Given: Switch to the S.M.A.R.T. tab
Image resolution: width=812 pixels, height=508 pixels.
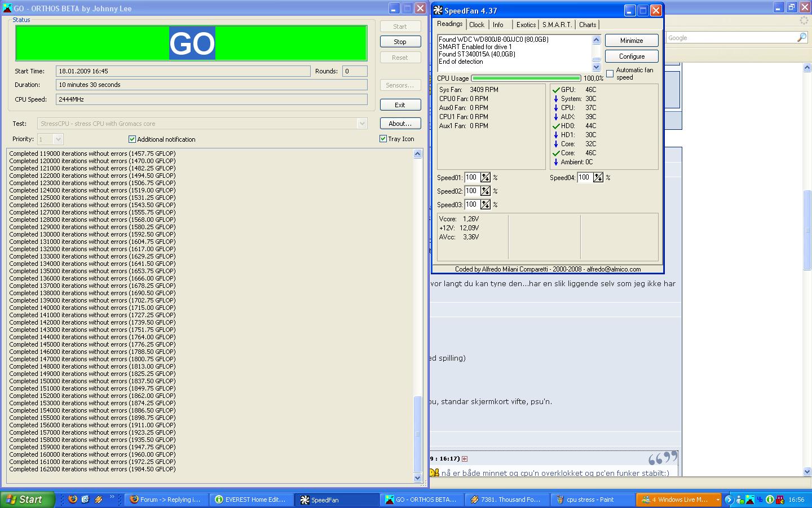Looking at the screenshot, I should point(557,25).
